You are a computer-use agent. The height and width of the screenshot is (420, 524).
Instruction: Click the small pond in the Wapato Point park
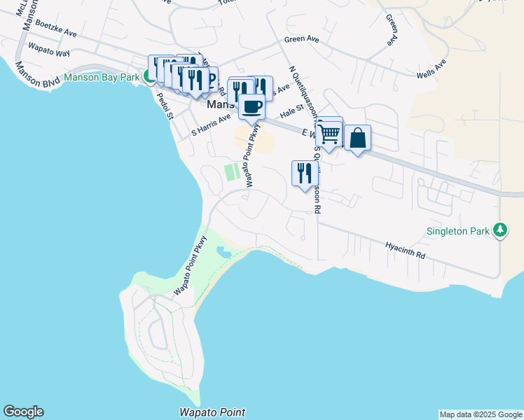click(x=224, y=252)
